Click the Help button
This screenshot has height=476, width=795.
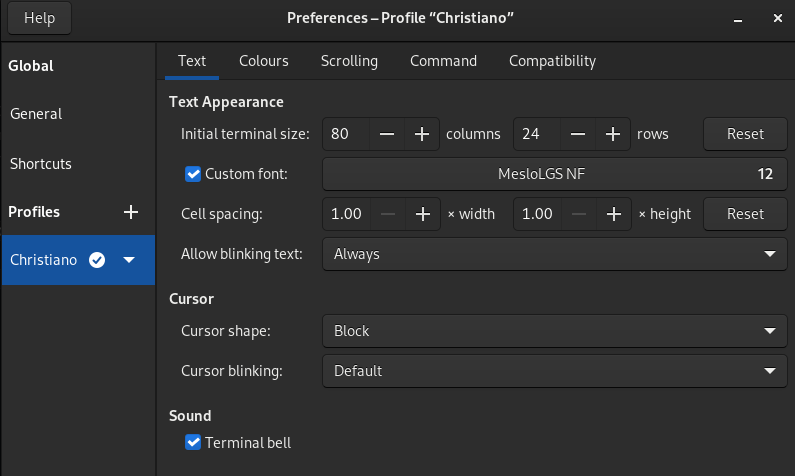tap(40, 18)
